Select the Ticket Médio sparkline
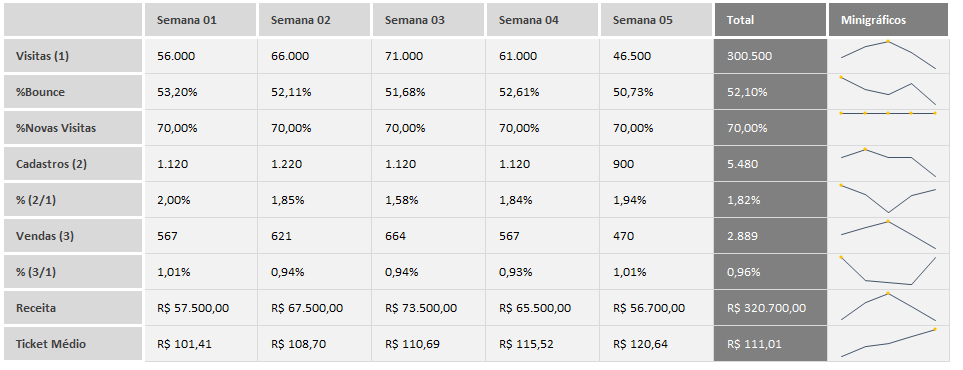Image resolution: width=963 pixels, height=370 pixels. [x=888, y=344]
